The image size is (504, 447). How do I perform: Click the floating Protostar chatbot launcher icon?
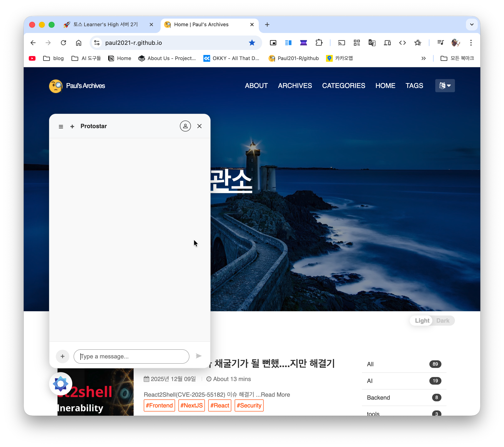(x=61, y=384)
